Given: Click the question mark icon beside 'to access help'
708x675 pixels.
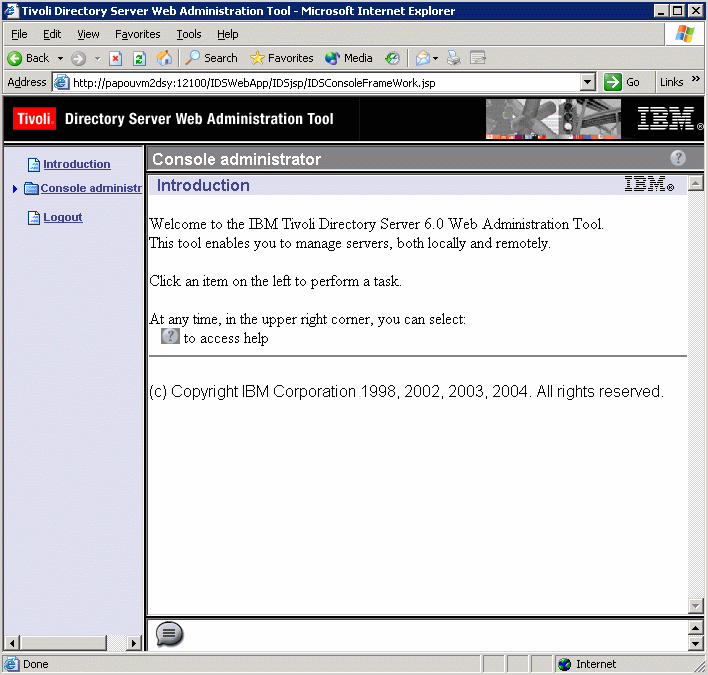Looking at the screenshot, I should [x=170, y=336].
